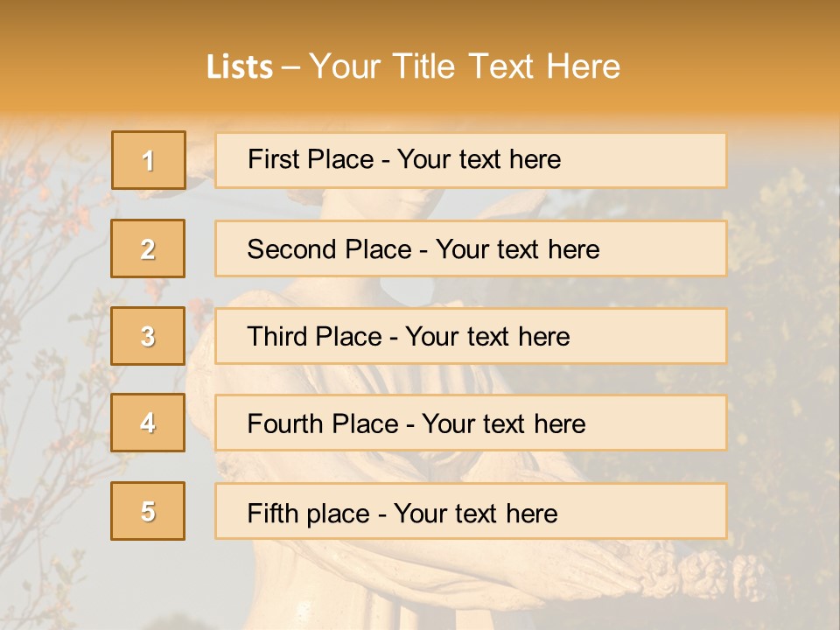
Task: Select the number 1 box
Action: click(149, 160)
